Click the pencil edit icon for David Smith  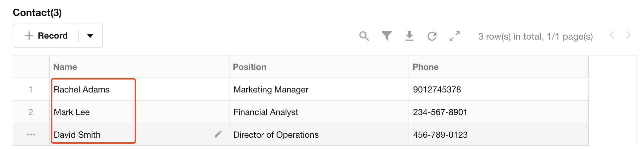[x=218, y=134]
